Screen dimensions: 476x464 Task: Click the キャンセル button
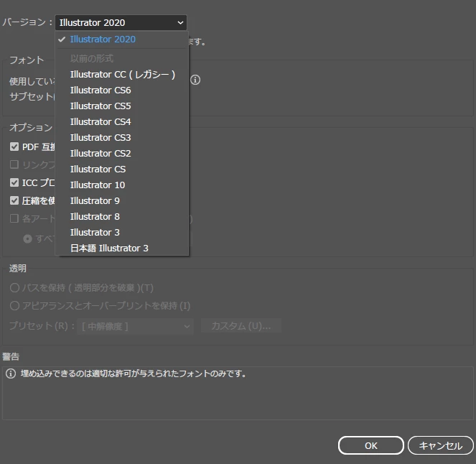(x=441, y=445)
